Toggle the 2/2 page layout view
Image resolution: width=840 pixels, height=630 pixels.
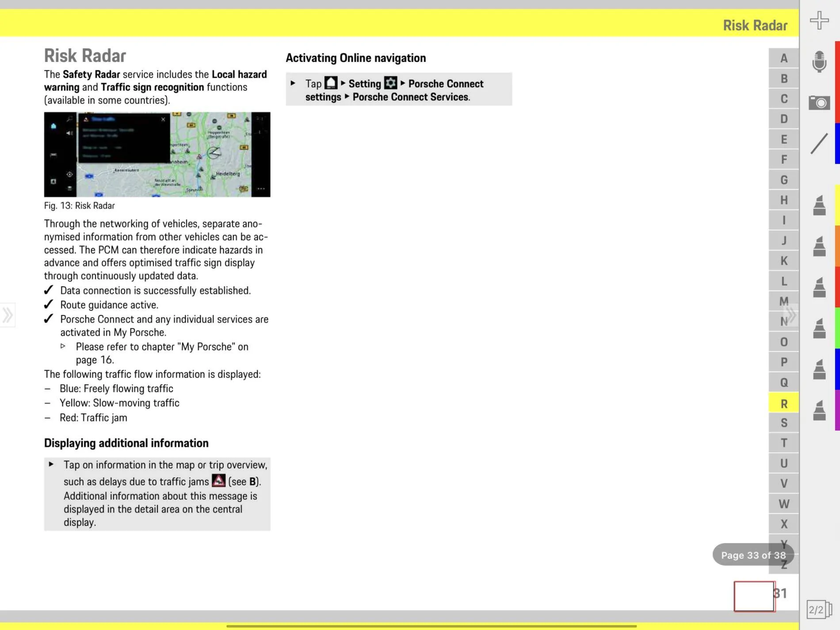(819, 610)
